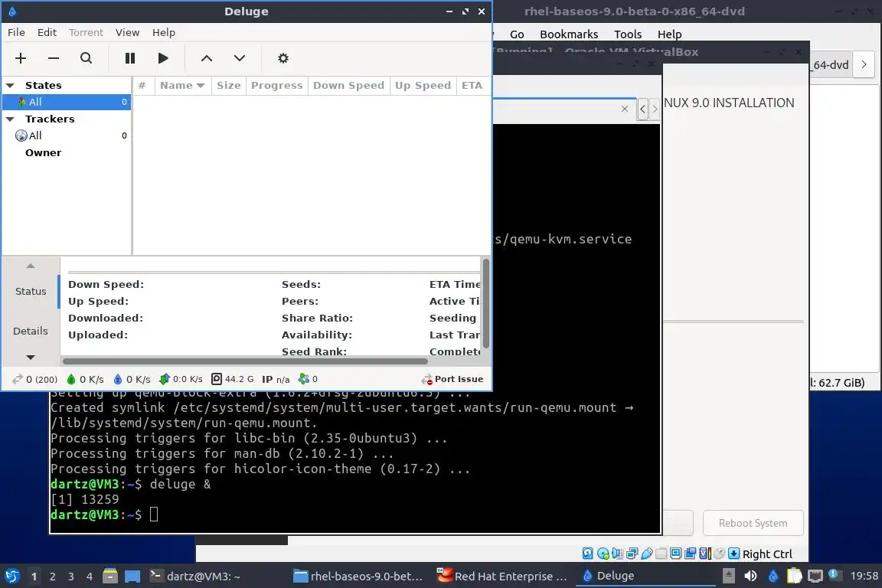Click the clipboard manager tray icon
Screen dimensions: 882x588
click(794, 577)
